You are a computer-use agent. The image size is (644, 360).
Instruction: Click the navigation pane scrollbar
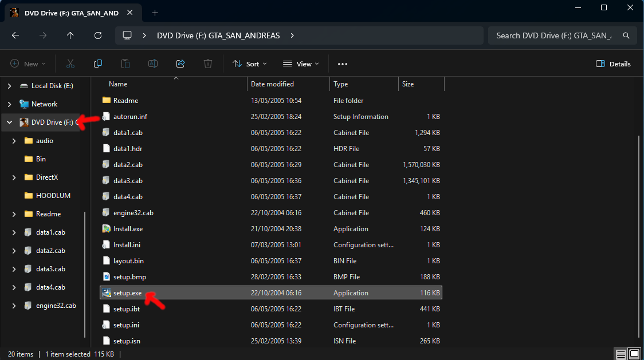[85, 274]
